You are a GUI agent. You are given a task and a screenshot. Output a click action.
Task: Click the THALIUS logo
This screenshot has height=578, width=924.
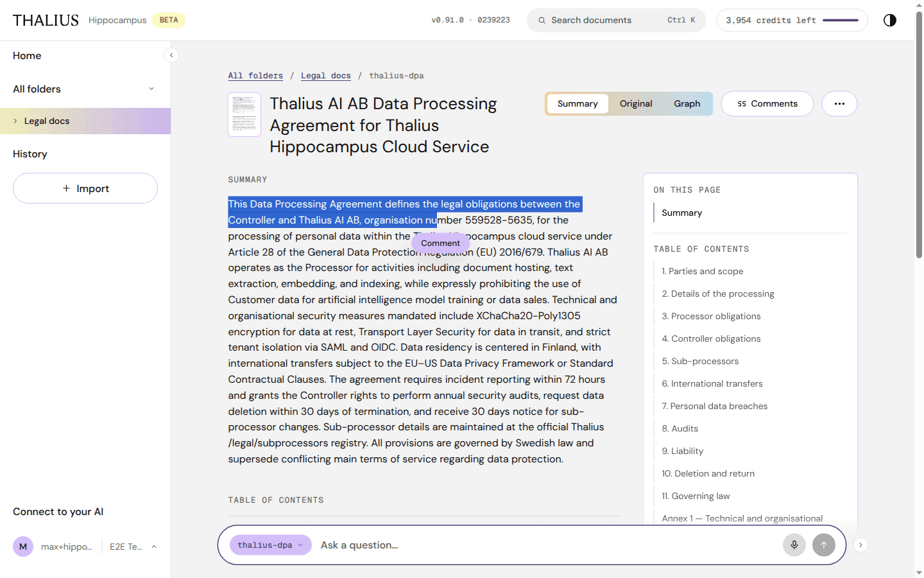pos(46,20)
